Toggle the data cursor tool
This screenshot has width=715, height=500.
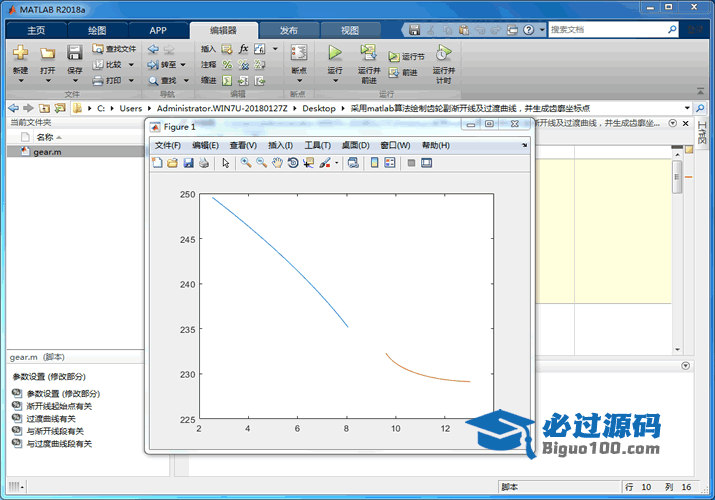point(309,163)
